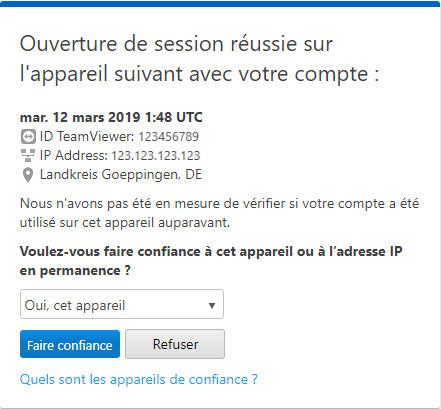Click the 'Ouverture de session réussie' heading
Viewport: 441px width, 409px height.
click(176, 44)
